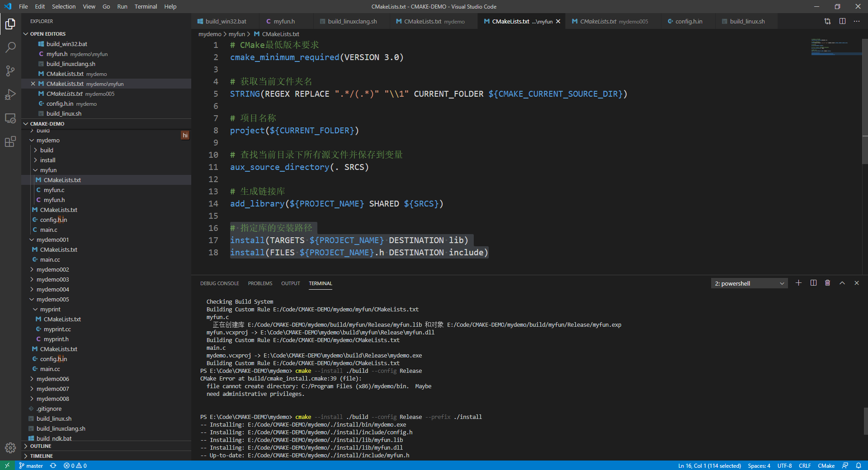The width and height of the screenshot is (868, 470).
Task: Split the editor using the split icon
Action: [x=843, y=21]
